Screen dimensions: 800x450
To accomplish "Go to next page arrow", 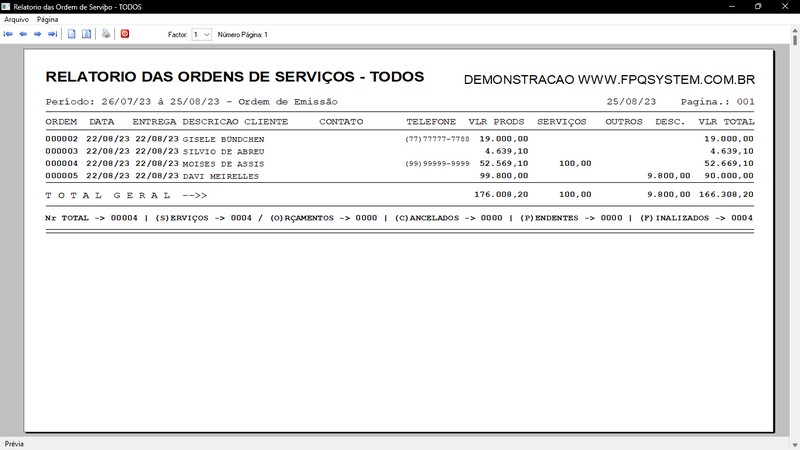I will [37, 34].
